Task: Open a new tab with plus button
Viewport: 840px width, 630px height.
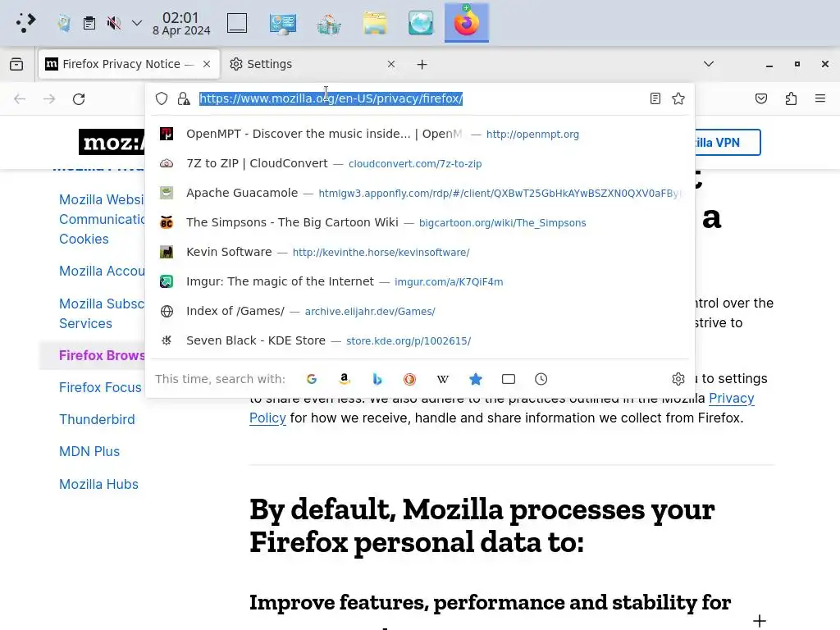Action: (422, 64)
